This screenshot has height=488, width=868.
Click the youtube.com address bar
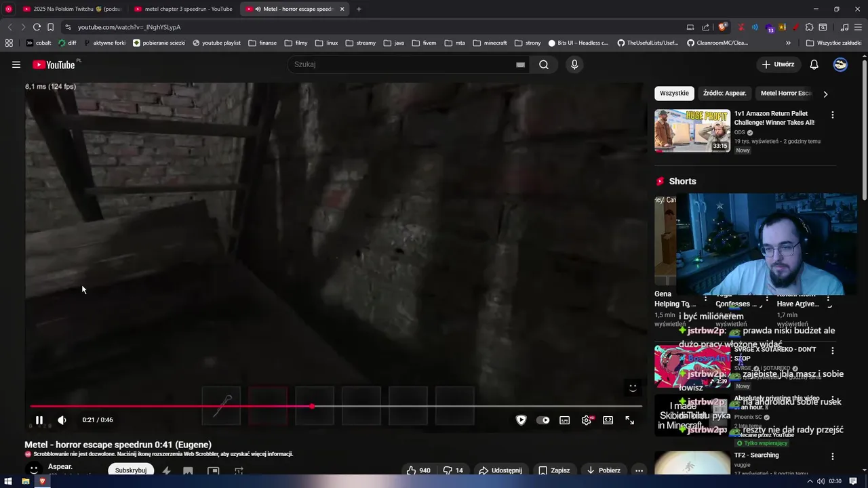click(373, 27)
